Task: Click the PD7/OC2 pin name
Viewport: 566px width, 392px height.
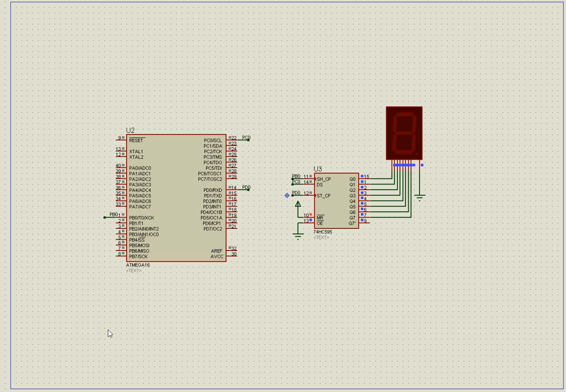Action: tap(213, 229)
